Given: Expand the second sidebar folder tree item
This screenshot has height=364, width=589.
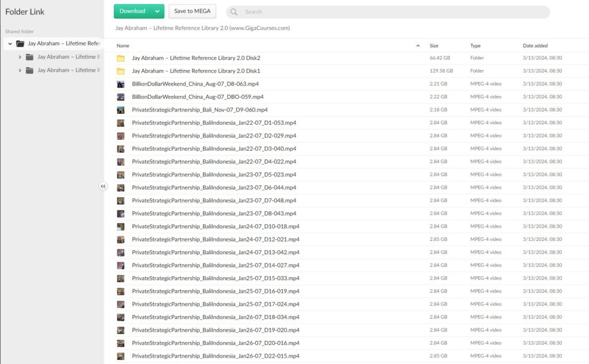Looking at the screenshot, I should pyautogui.click(x=20, y=70).
